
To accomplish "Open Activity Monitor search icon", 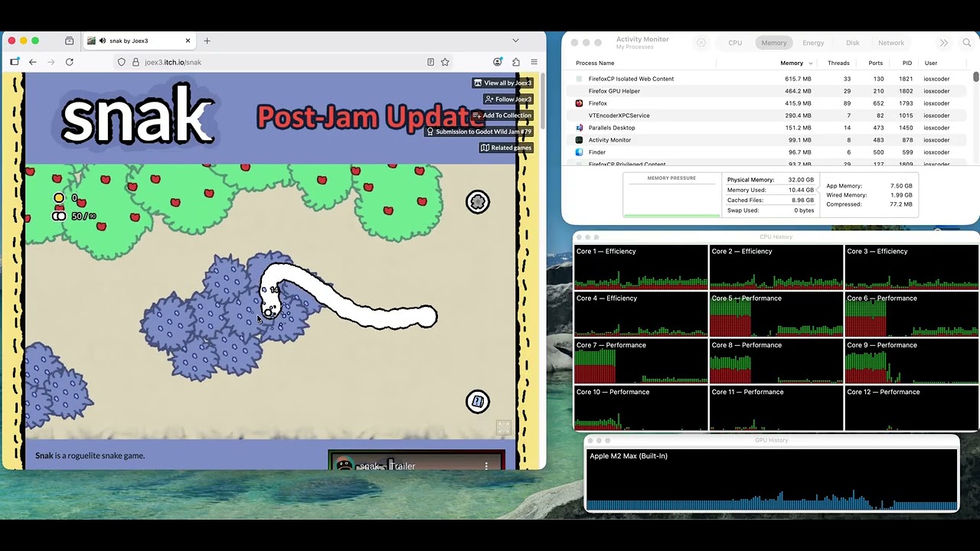I will tap(967, 43).
